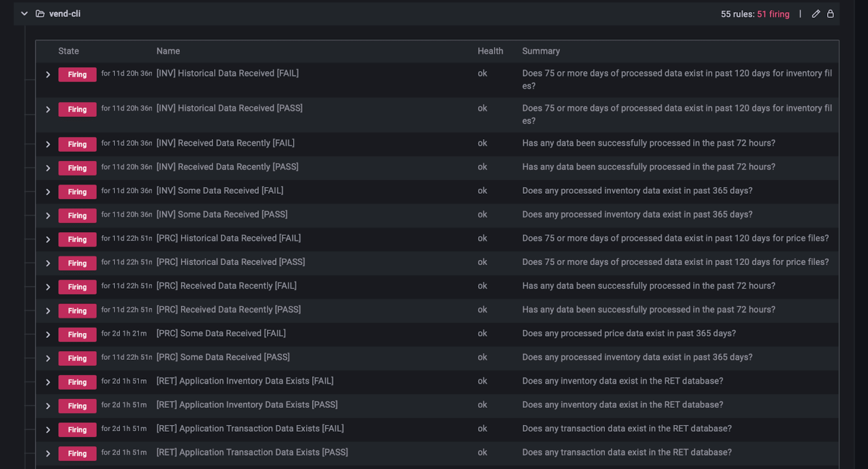Screen dimensions: 868x469
Task: Expand [RET] Application Transaction Data Exists [PASS] row
Action: (48, 454)
